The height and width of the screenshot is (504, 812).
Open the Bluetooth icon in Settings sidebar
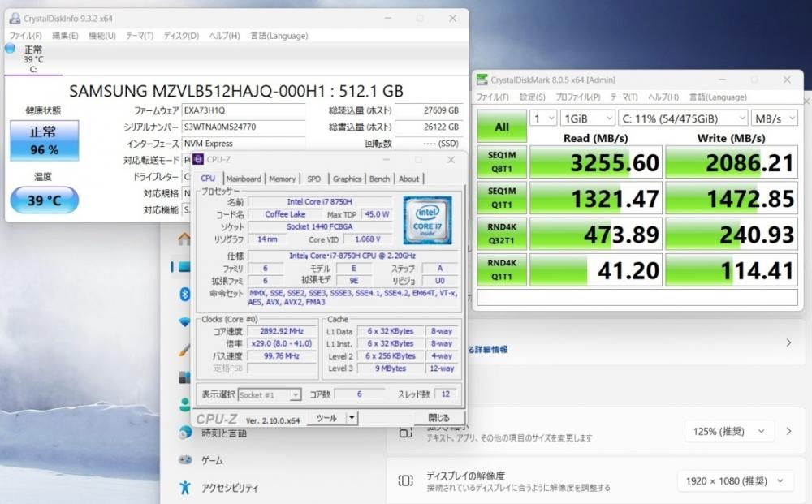pos(185,295)
